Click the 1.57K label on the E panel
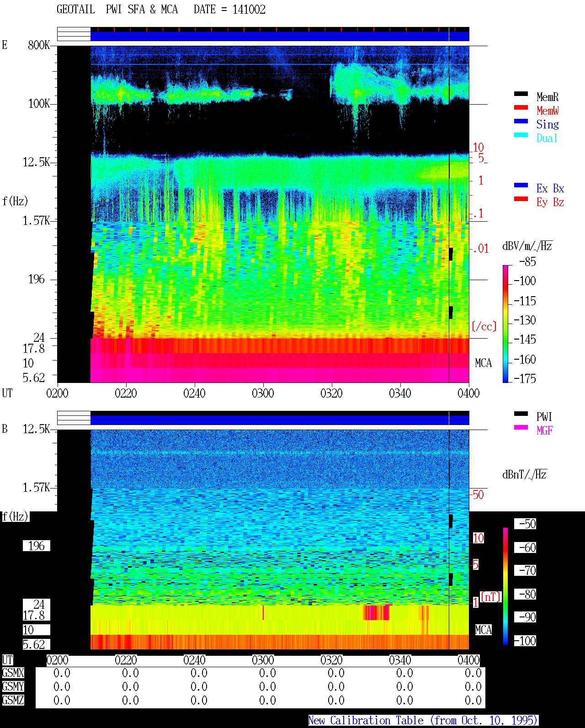Viewport: 585px width, 728px height. pyautogui.click(x=37, y=220)
